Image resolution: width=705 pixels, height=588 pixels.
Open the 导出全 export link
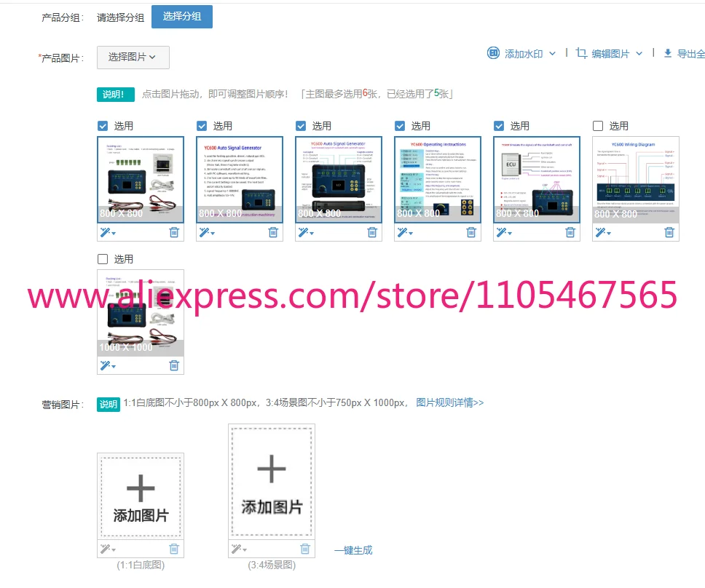(690, 54)
